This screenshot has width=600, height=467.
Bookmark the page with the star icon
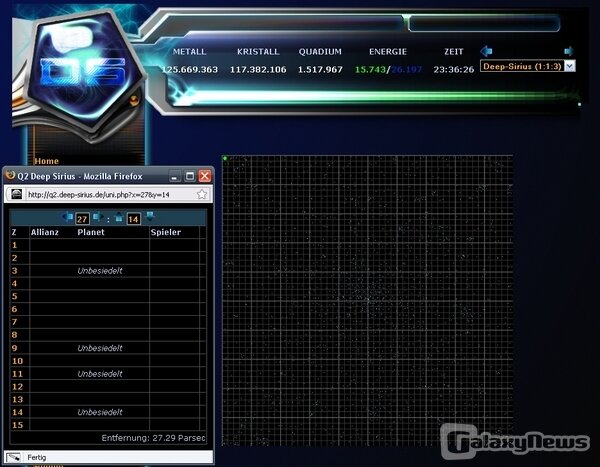click(202, 194)
